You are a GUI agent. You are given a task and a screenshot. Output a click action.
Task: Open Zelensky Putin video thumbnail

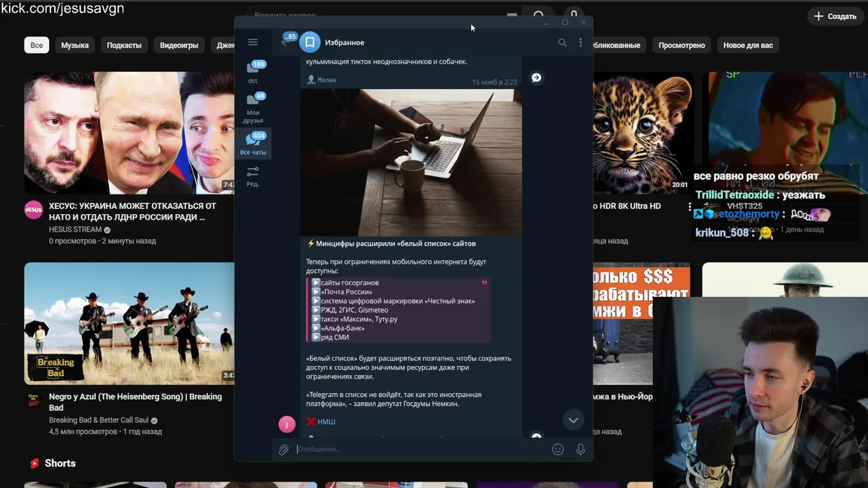click(129, 133)
